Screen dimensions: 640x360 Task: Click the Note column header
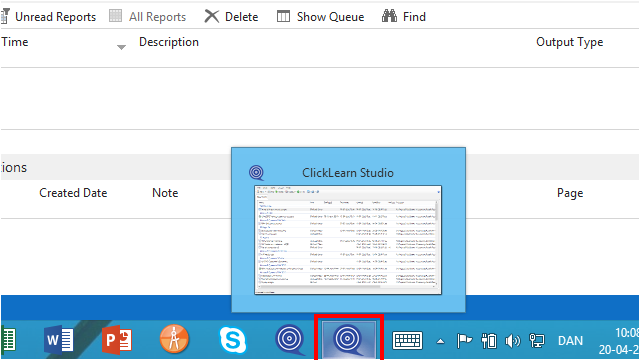165,193
